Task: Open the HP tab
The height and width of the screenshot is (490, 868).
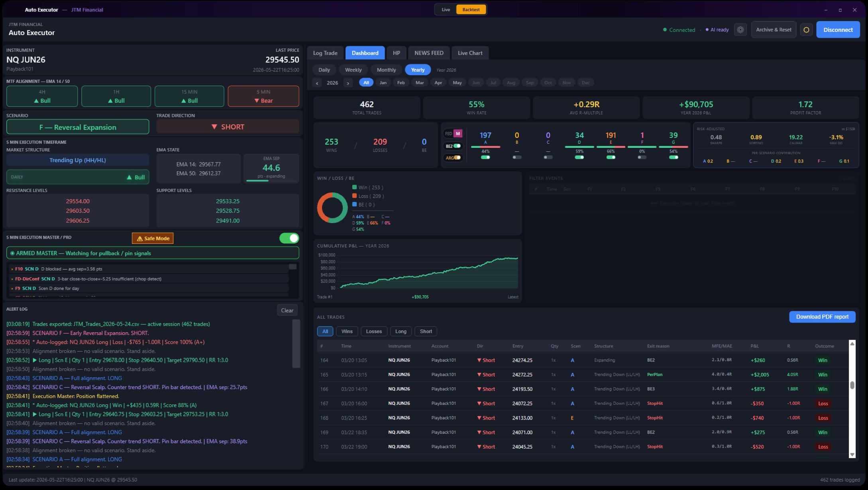Action: (x=397, y=53)
